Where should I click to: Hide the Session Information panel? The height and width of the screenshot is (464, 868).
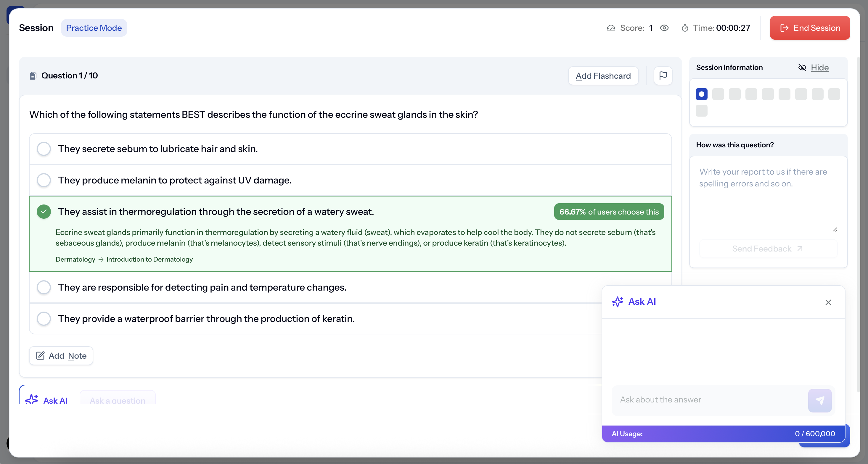pyautogui.click(x=819, y=68)
